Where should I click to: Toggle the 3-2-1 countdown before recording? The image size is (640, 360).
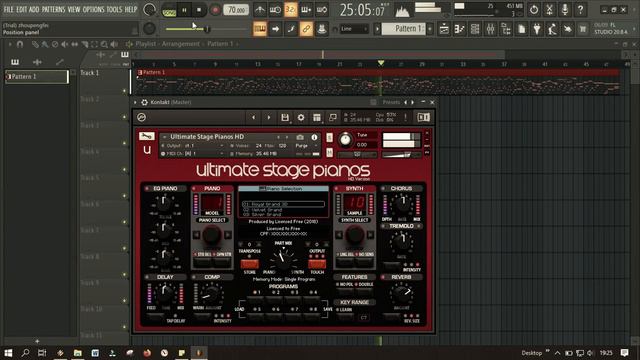(291, 9)
